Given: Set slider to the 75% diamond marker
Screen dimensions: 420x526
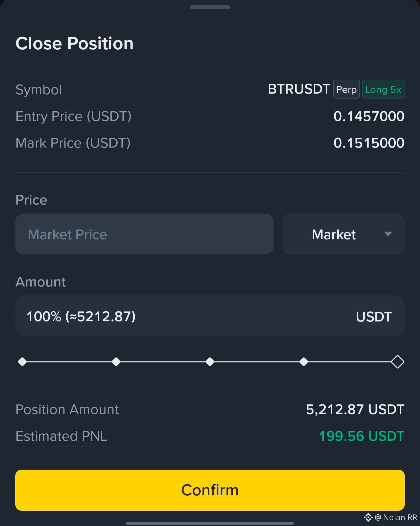Looking at the screenshot, I should [x=304, y=362].
